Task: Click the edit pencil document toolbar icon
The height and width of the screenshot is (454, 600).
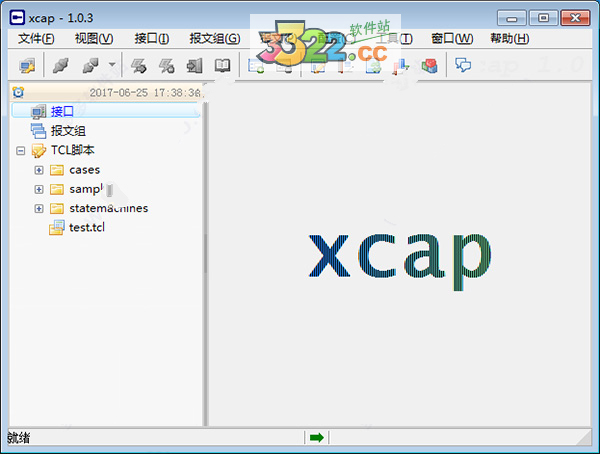Action: click(317, 66)
